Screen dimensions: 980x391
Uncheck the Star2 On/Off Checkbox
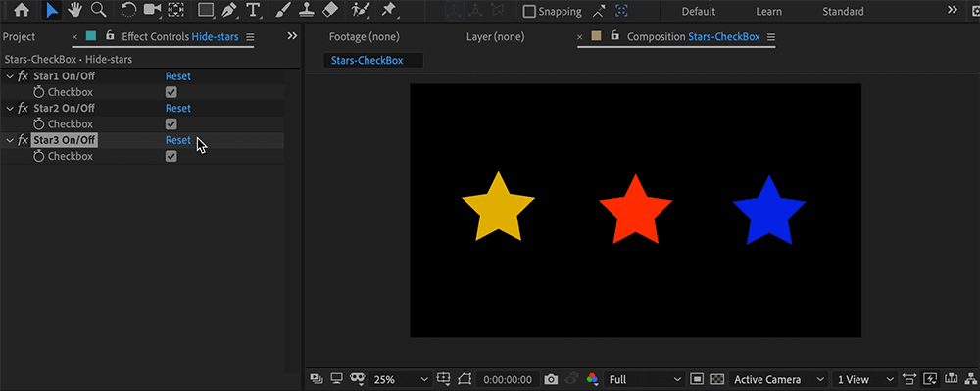tap(171, 124)
